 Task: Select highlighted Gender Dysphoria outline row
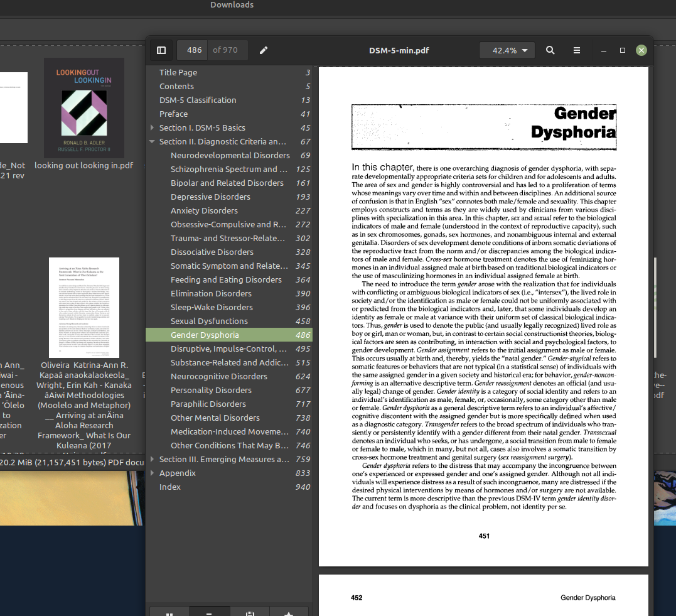tap(229, 335)
